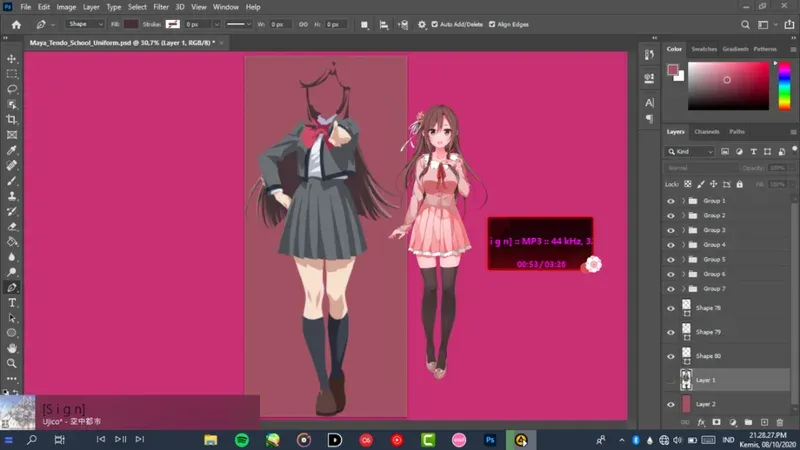This screenshot has width=800, height=450.
Task: Show Layer 1 visibility
Action: (671, 380)
